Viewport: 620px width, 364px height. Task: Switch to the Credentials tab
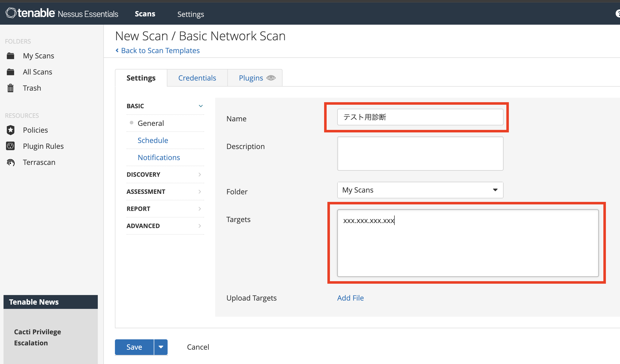197,78
